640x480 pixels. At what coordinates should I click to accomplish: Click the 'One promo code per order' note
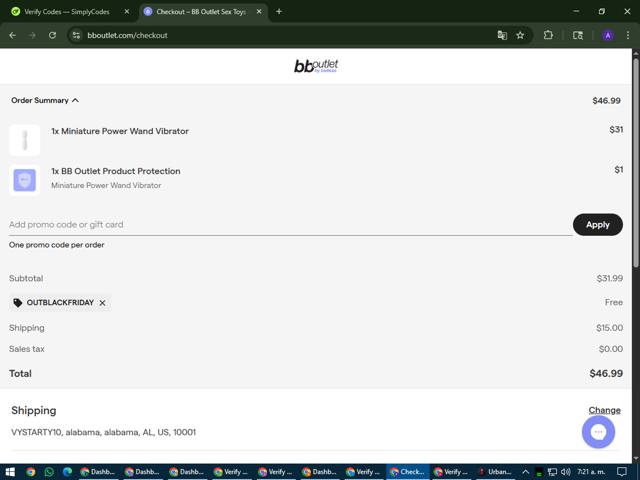[x=57, y=245]
